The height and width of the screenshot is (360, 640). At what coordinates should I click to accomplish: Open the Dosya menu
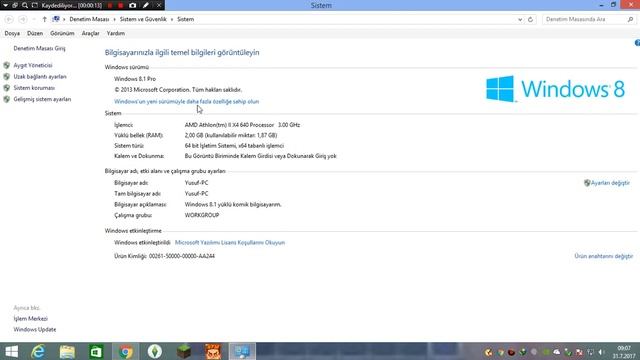coord(12,33)
